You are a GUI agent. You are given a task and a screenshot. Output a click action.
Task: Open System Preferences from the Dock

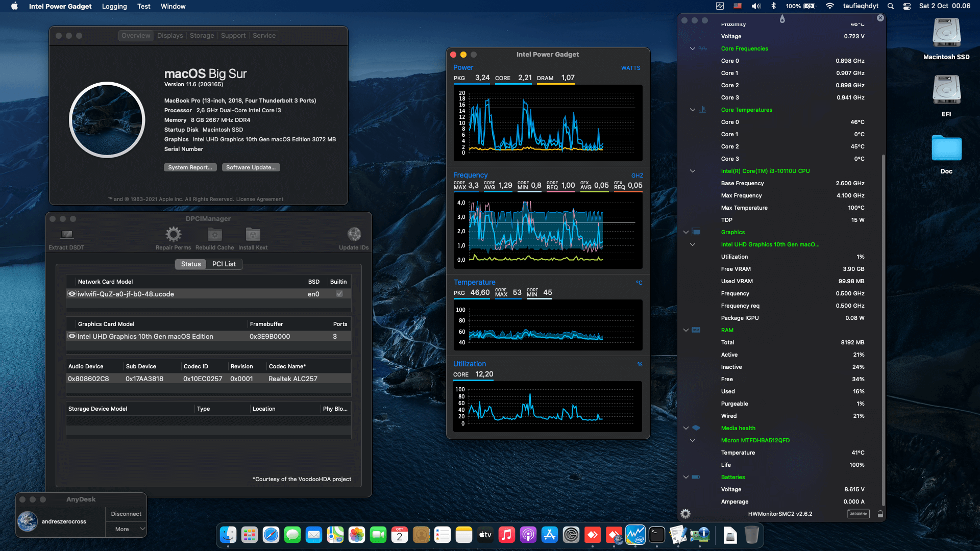571,535
